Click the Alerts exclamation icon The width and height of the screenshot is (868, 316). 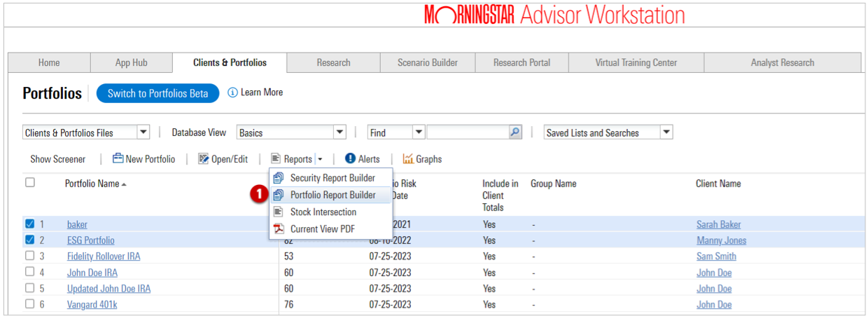click(x=350, y=159)
